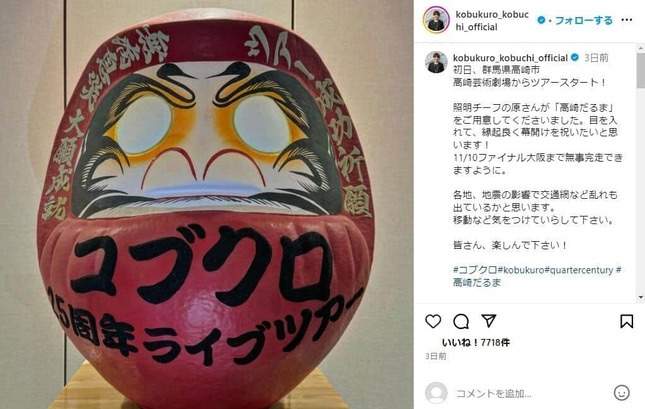Like the post with heart icon
This screenshot has height=409, width=645.
coord(433,321)
